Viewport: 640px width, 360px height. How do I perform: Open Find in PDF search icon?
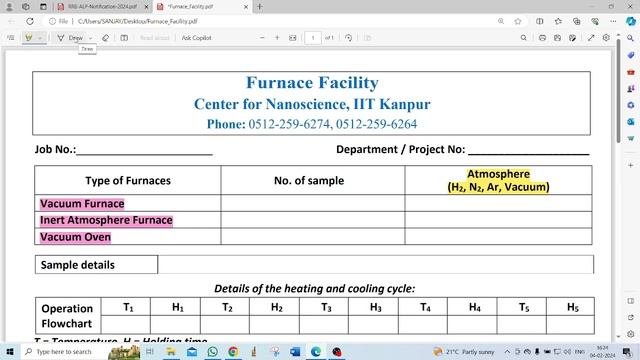point(524,38)
